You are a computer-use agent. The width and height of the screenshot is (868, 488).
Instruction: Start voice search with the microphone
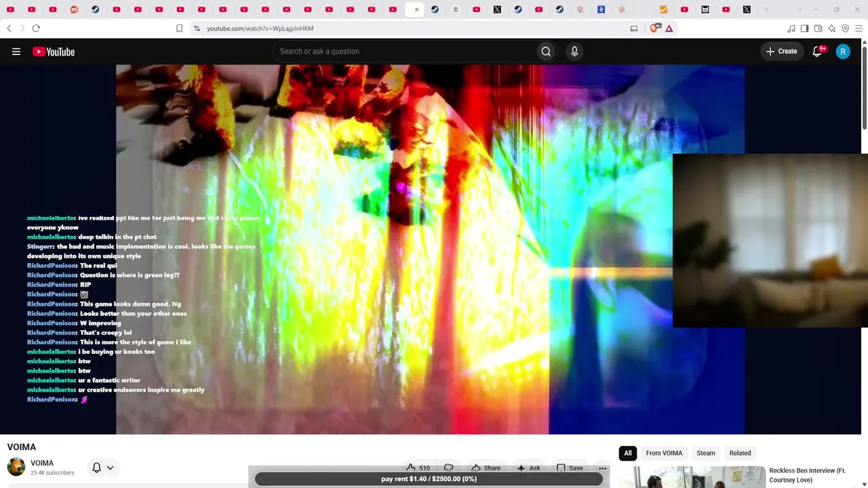[574, 52]
